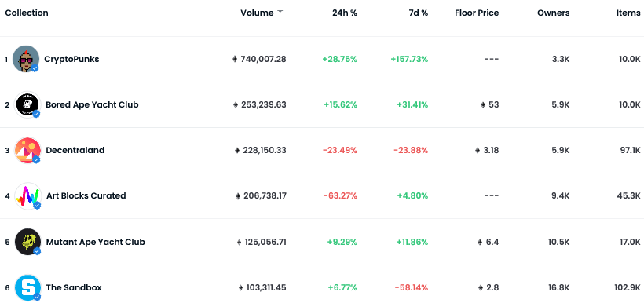Open the CryptoPunks collection avatar
Screen dimensions: 644x303
[26, 59]
